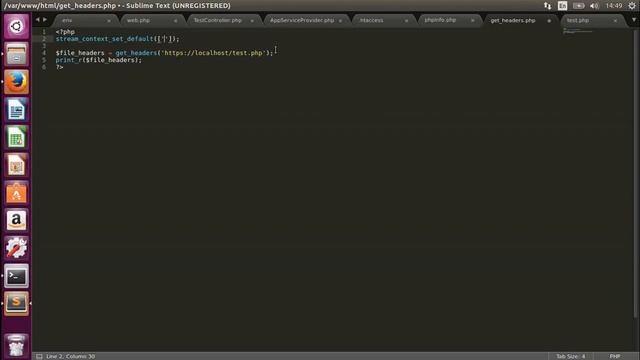Place cursor in stream_context_set_default call
This screenshot has width=640, height=360.
[104, 39]
